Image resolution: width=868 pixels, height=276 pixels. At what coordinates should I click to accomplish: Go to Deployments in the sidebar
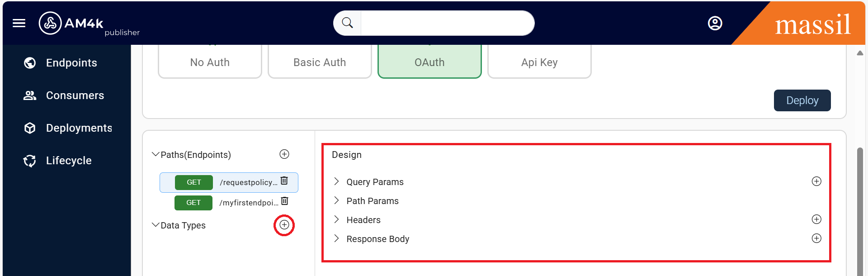click(79, 128)
